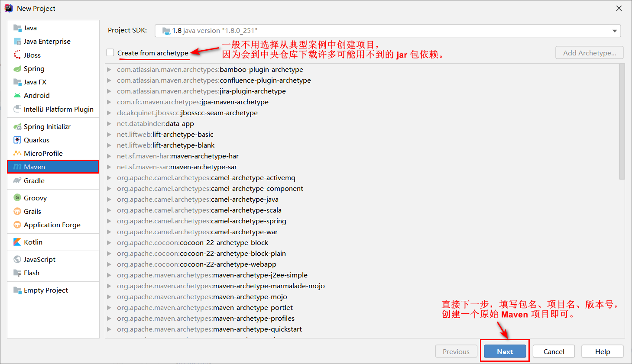Expand camel-archetype-activemq entry
This screenshot has width=632, height=364.
pyautogui.click(x=109, y=177)
